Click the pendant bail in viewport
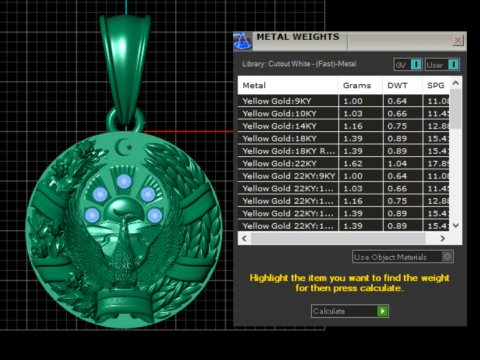The height and width of the screenshot is (360, 480). click(x=126, y=68)
